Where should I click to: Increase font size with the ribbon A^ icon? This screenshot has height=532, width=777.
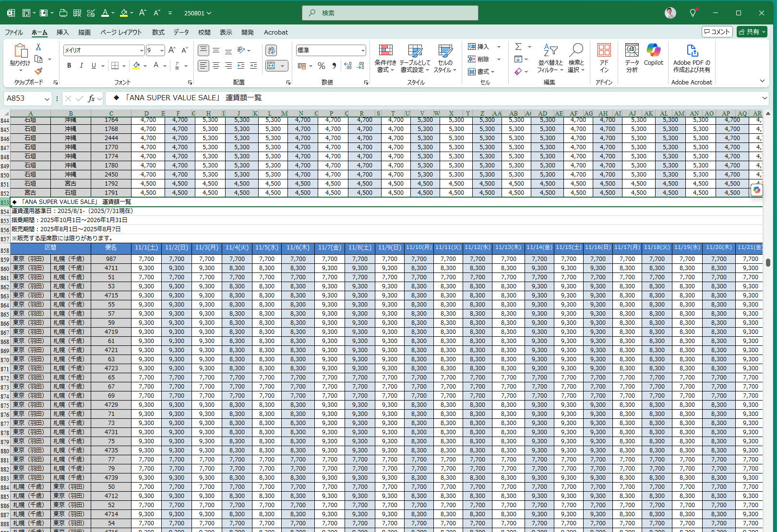point(172,50)
